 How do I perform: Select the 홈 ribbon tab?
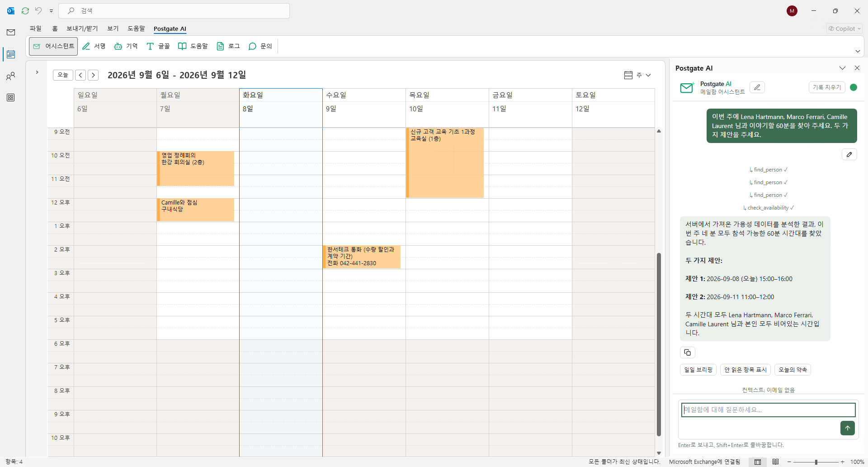(x=55, y=29)
